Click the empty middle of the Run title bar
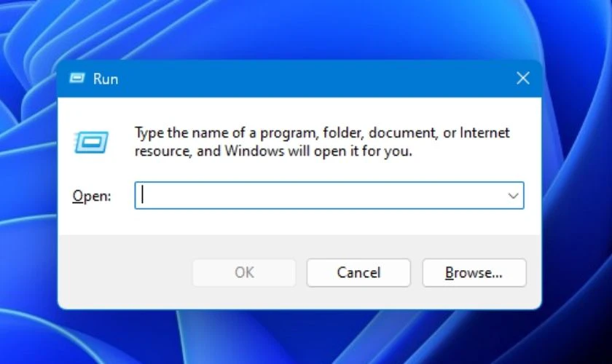The height and width of the screenshot is (364, 612). [x=306, y=79]
